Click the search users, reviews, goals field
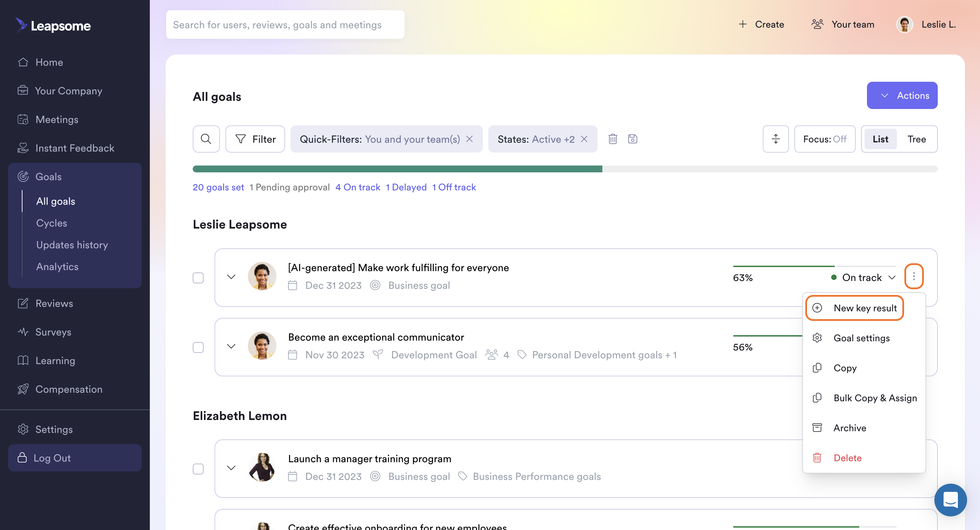The image size is (980, 530). (x=285, y=24)
